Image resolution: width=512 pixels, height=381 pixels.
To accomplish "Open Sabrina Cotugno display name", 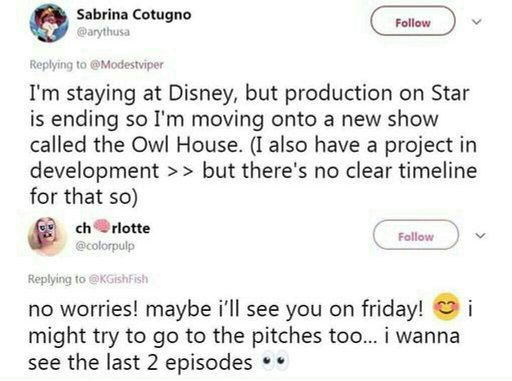I will (x=134, y=15).
